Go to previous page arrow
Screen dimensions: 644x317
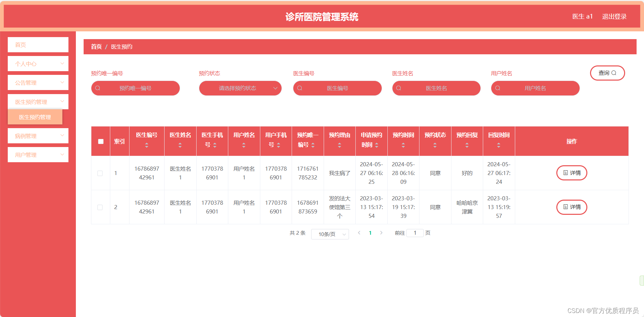click(359, 233)
